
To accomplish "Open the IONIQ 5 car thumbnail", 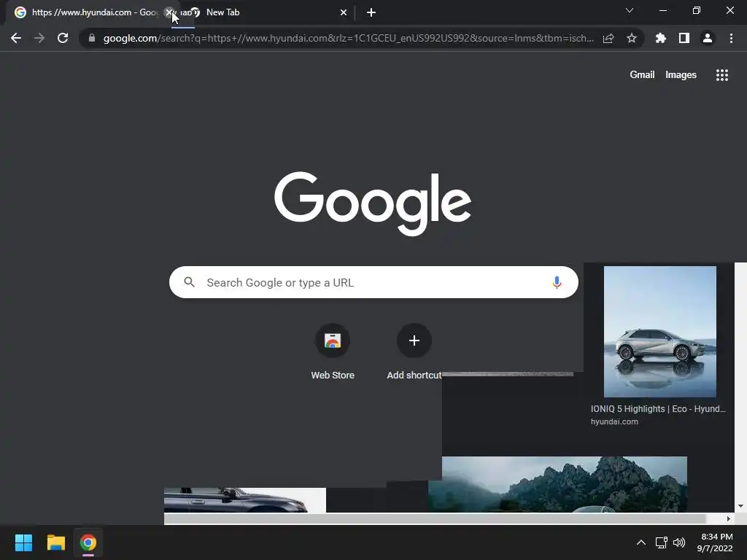I will click(659, 332).
